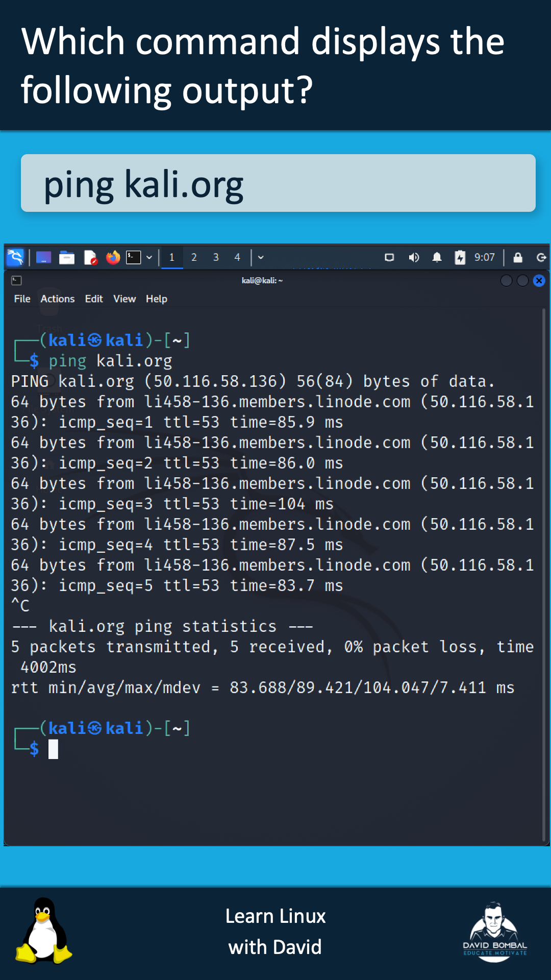Click the terminal window scrollbar

[544, 574]
